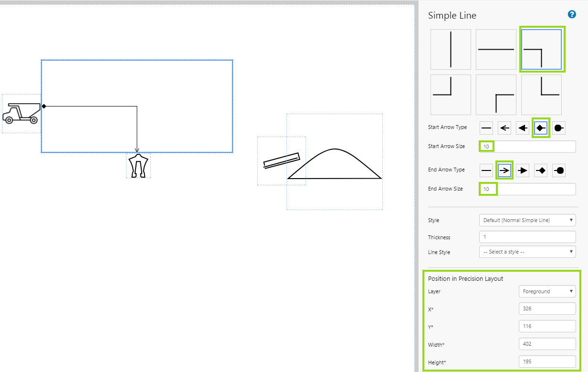Select the stockpile mound shape on canvas

[x=334, y=165]
